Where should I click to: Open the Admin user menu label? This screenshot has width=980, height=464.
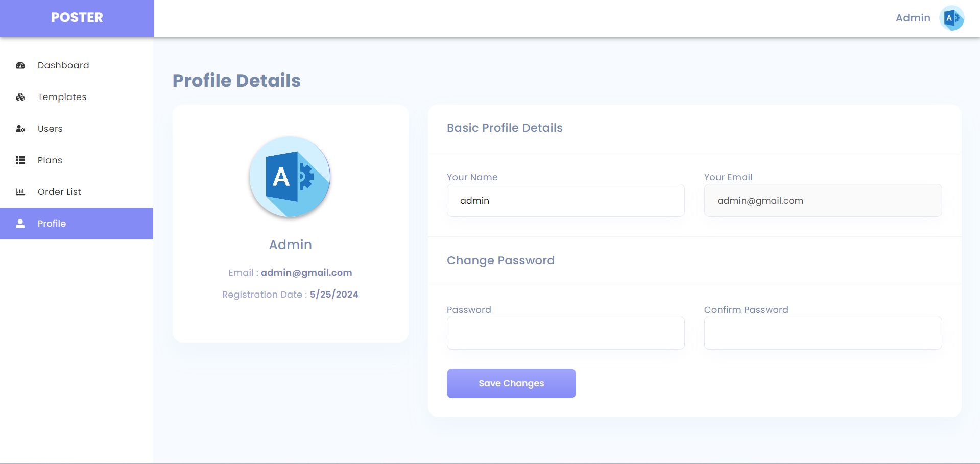click(913, 18)
